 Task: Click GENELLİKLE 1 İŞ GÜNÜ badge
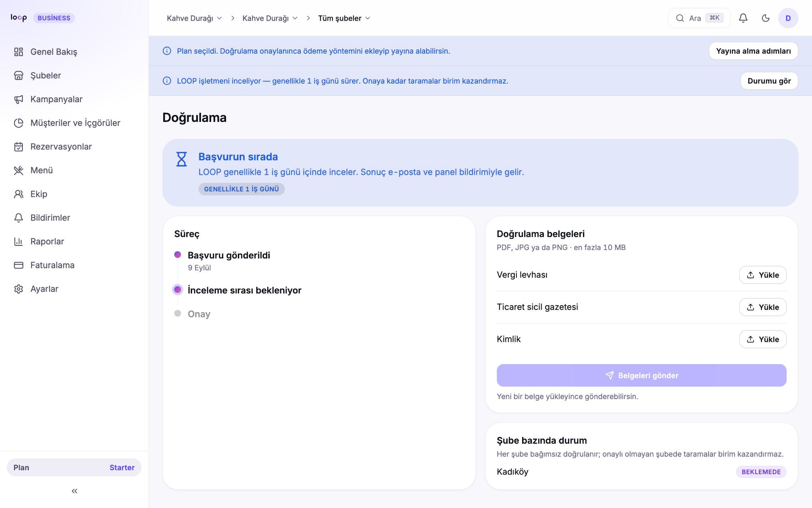[241, 189]
